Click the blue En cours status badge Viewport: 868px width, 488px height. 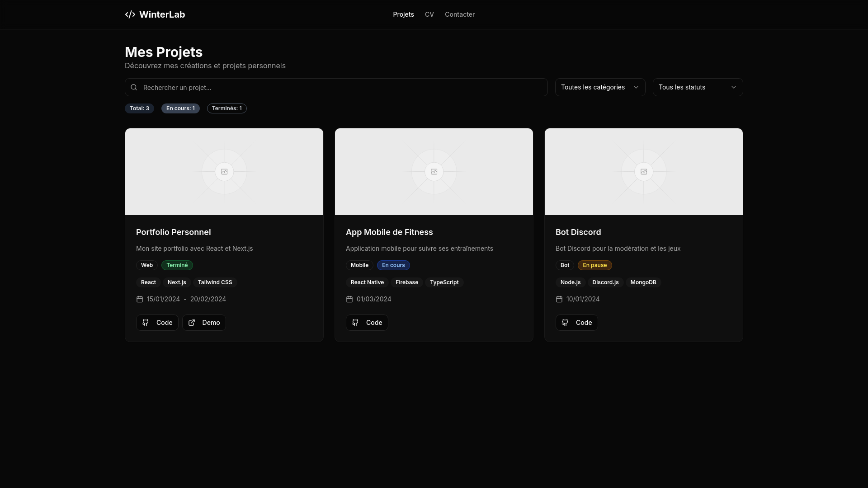393,265
